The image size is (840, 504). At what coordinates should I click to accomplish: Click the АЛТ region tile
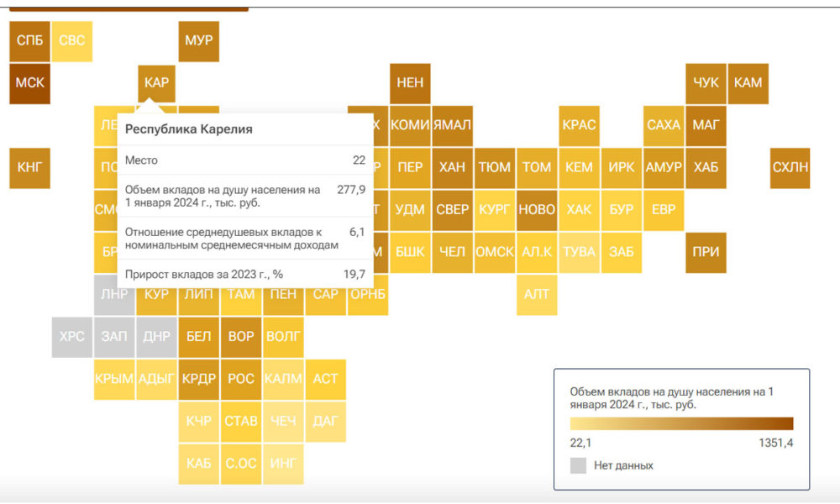[x=537, y=295]
